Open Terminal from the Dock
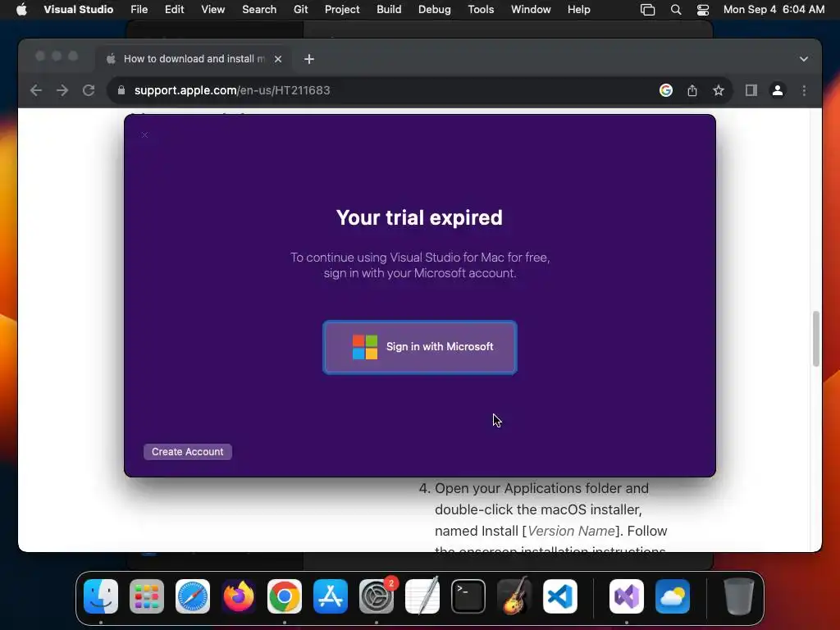This screenshot has height=630, width=840. (x=468, y=596)
